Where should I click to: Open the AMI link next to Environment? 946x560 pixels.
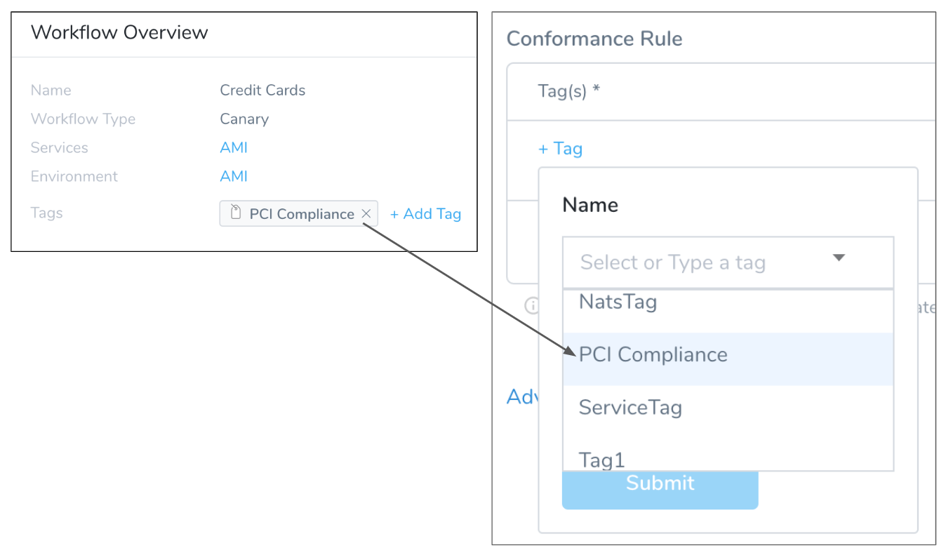[234, 177]
